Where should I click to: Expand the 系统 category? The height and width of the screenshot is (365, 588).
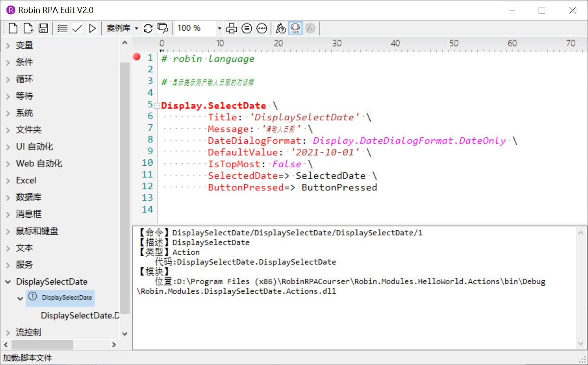click(x=8, y=113)
